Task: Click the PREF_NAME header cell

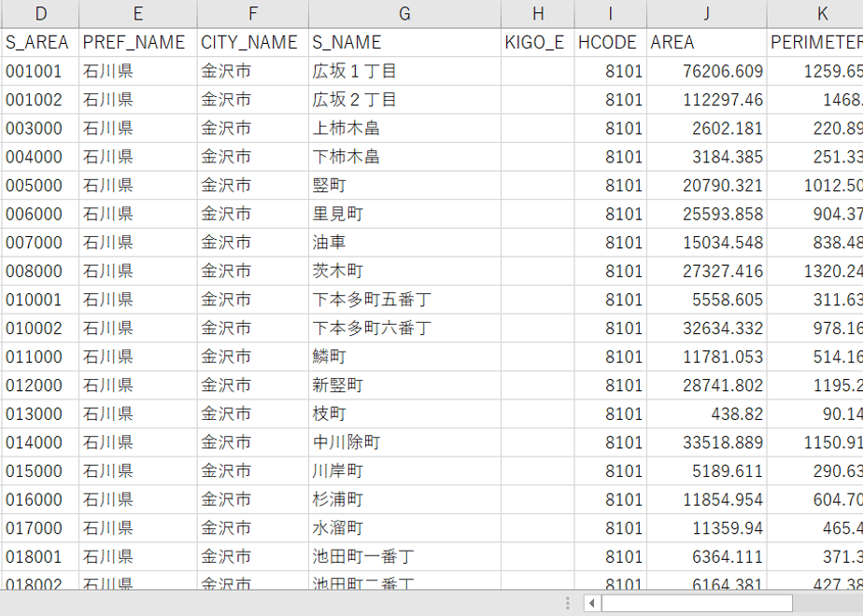Action: pos(138,42)
